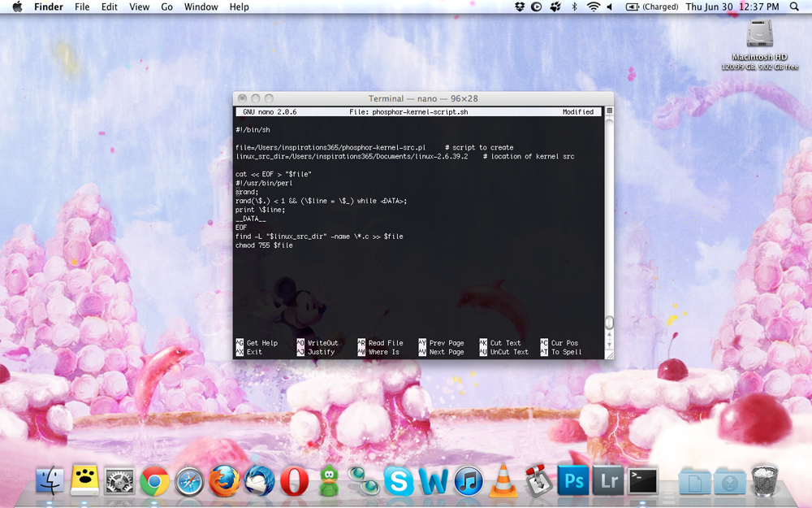Open the View menu
Screen dimensions: 812x508
click(140, 7)
